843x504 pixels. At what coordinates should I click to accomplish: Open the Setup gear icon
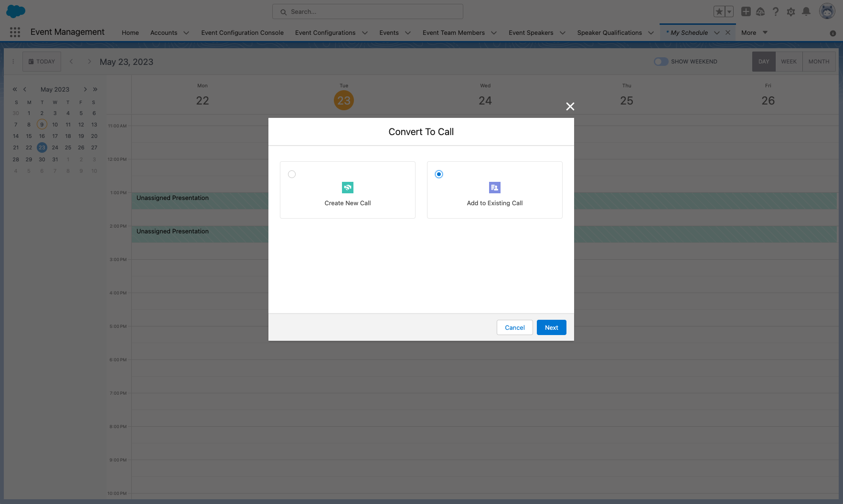click(x=791, y=11)
